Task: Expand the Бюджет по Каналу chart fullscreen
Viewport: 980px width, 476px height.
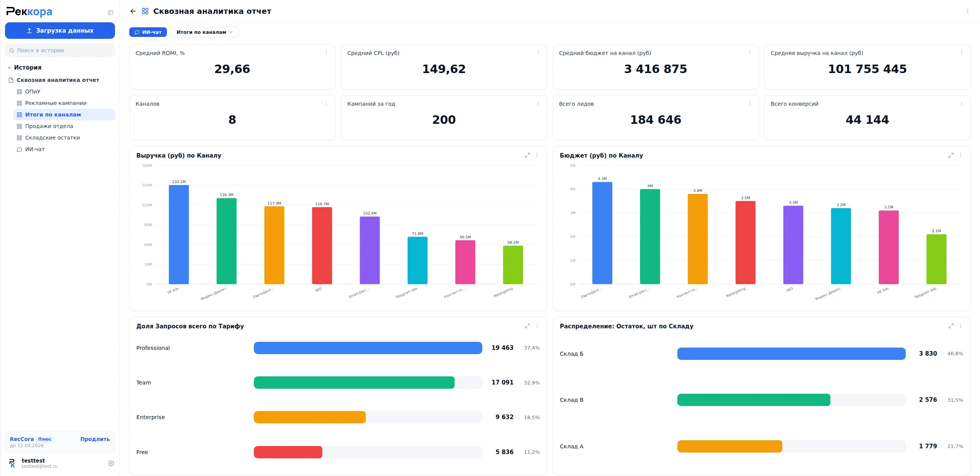Action: [951, 155]
